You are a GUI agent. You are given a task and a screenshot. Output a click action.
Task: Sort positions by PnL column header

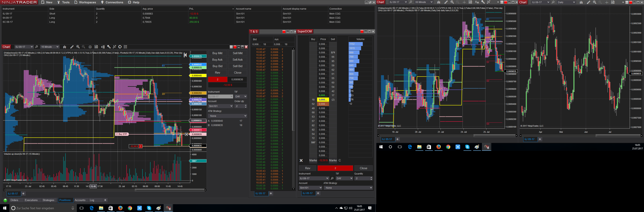211,9
